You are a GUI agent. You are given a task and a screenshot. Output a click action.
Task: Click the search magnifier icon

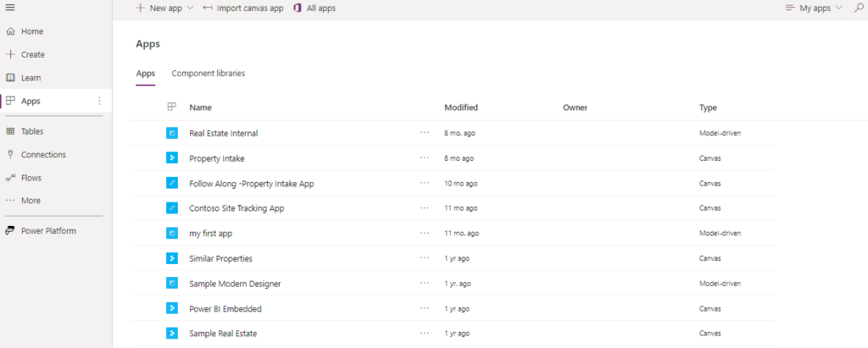(859, 8)
